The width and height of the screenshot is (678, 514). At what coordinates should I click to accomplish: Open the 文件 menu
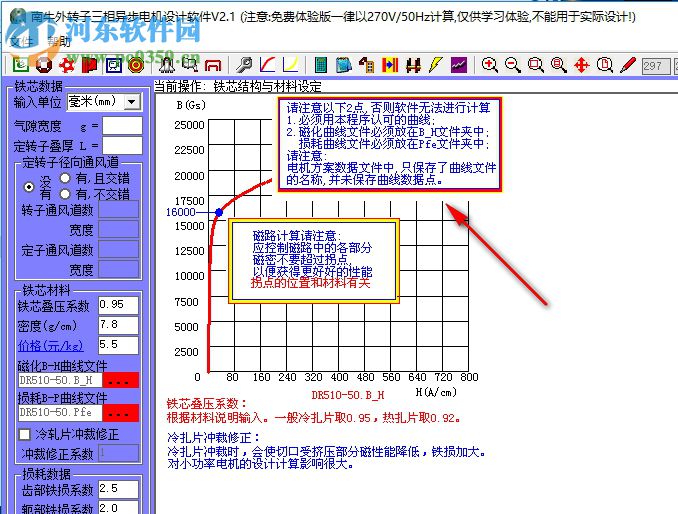21,42
